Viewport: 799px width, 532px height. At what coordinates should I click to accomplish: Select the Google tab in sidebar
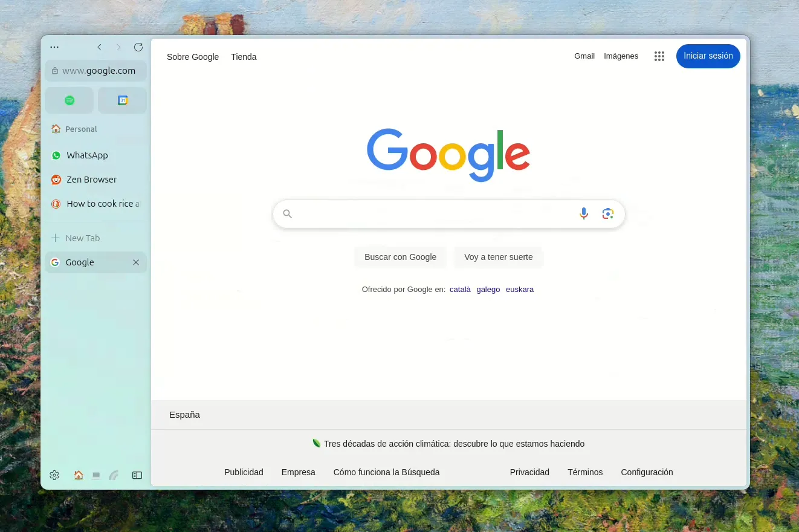[x=95, y=262]
